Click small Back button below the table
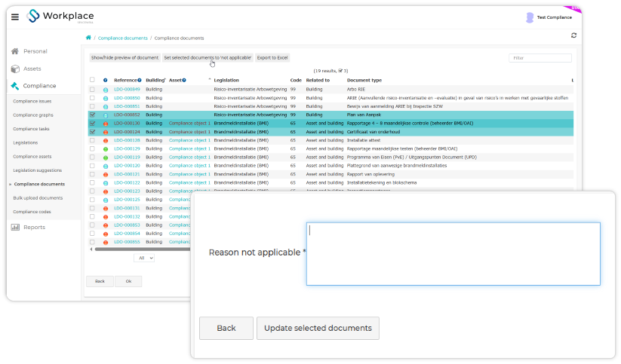The height and width of the screenshot is (364, 621). (x=100, y=281)
